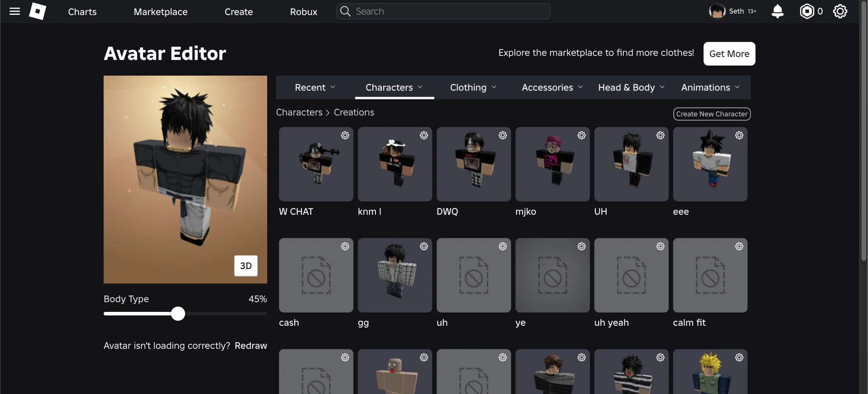The height and width of the screenshot is (394, 868).
Task: Click the Characters breadcrumb link
Action: 299,112
